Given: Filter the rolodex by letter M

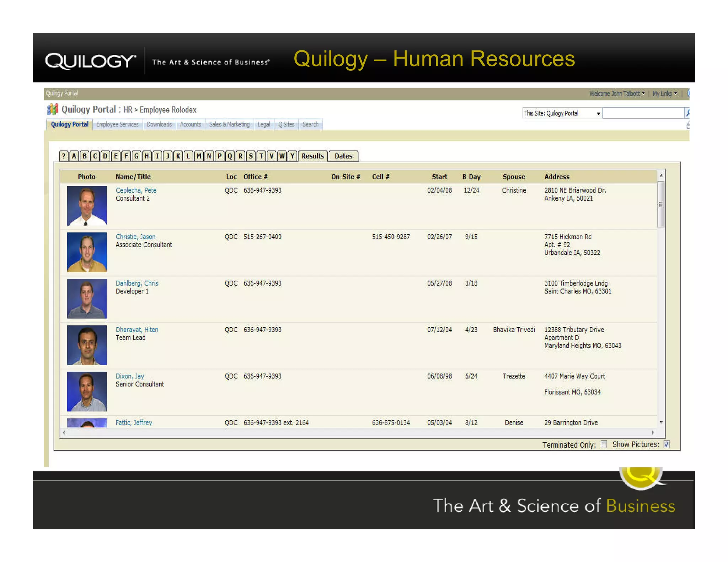Looking at the screenshot, I should click(x=199, y=156).
